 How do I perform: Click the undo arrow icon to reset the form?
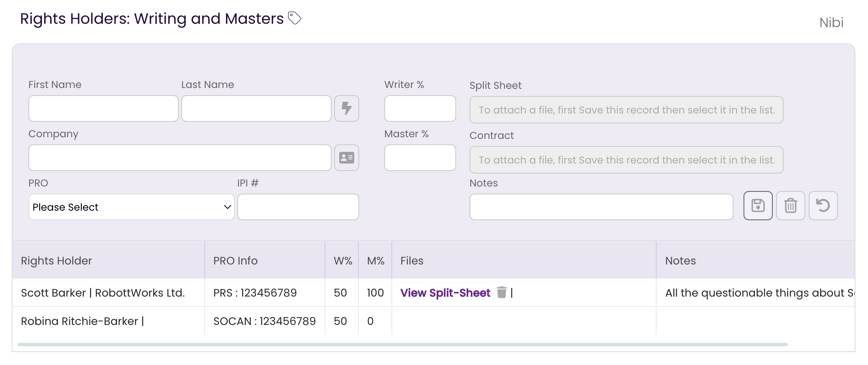click(823, 206)
